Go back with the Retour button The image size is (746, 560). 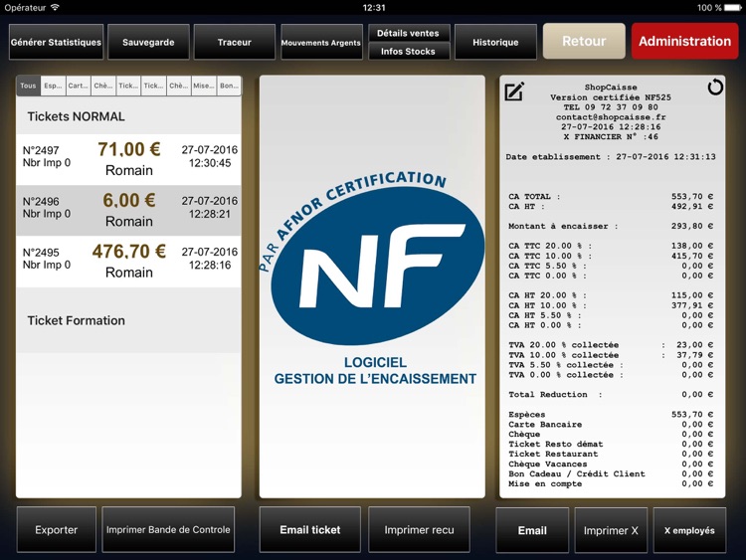point(584,41)
